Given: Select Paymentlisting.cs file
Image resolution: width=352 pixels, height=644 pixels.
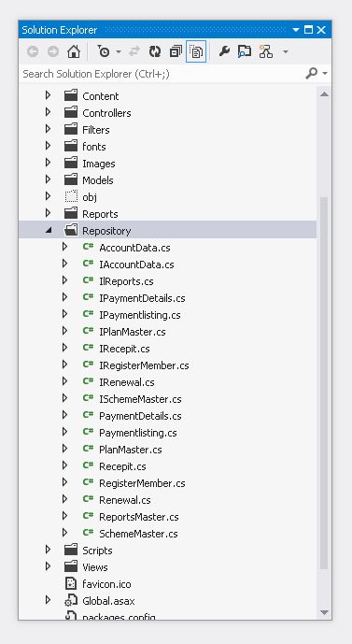Looking at the screenshot, I should click(138, 433).
